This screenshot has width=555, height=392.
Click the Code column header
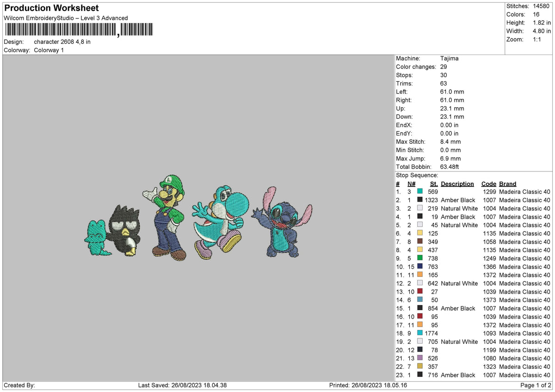tap(488, 184)
